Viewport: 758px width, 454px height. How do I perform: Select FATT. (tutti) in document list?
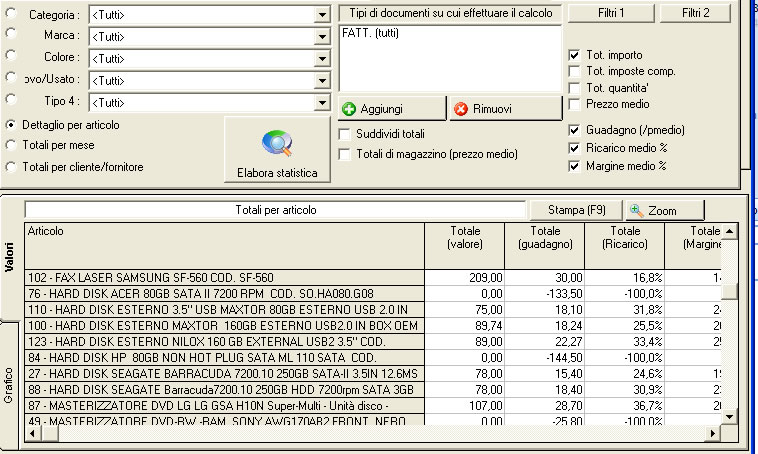point(370,33)
